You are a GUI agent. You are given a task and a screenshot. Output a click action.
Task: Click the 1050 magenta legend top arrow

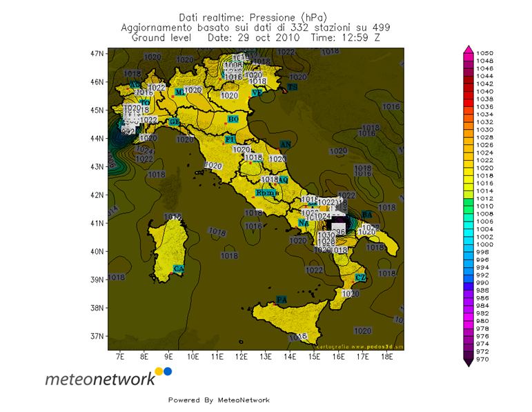(469, 49)
